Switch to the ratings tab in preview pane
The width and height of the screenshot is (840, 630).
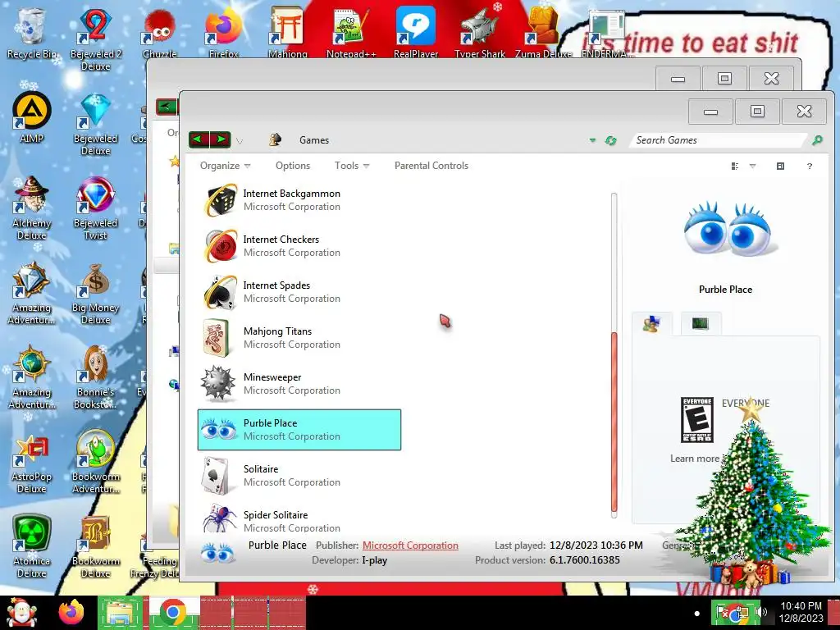[x=652, y=323]
